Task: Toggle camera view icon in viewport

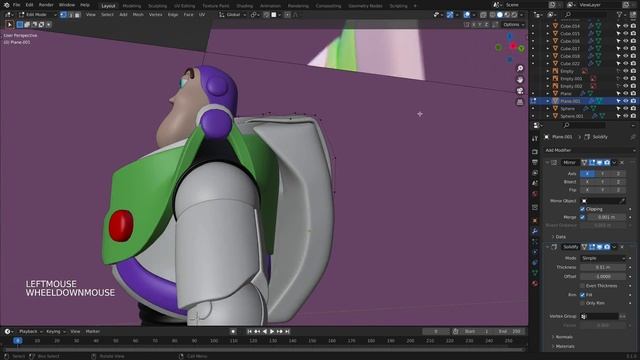Action: (520, 91)
